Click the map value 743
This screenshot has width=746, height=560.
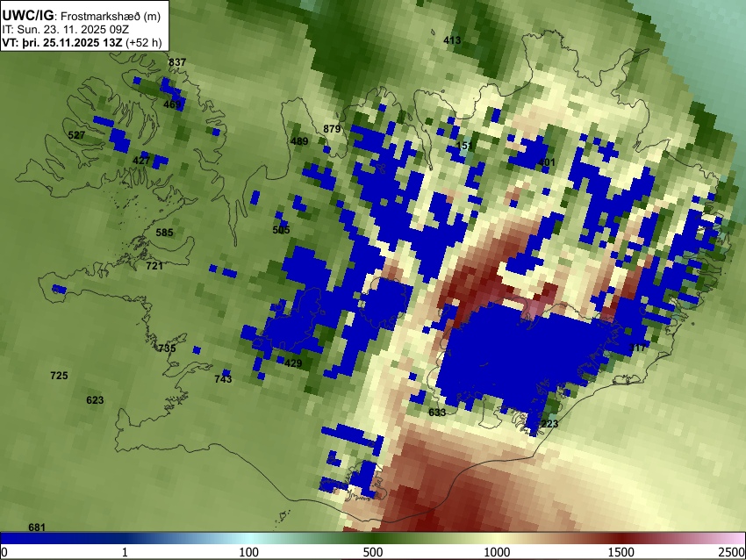click(x=223, y=378)
